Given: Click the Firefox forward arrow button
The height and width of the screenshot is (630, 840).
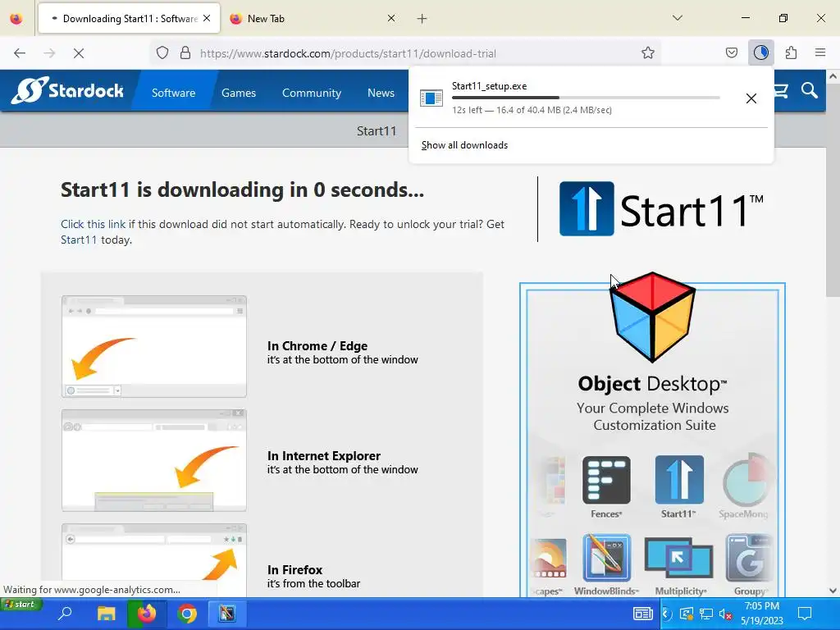Looking at the screenshot, I should tap(49, 53).
